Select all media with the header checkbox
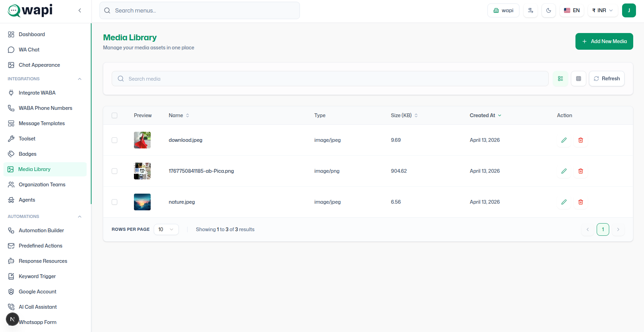 click(114, 115)
